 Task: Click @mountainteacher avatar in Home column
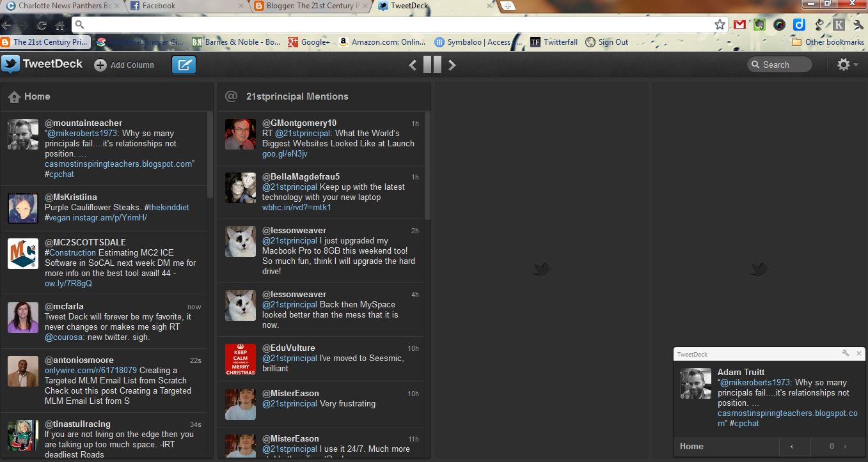pyautogui.click(x=23, y=134)
